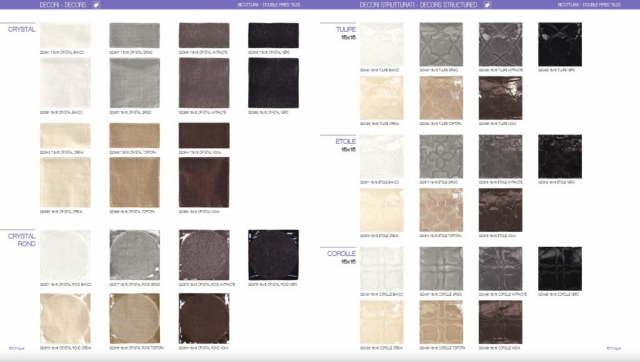Choose the Etoile Antracite tile

[500, 157]
